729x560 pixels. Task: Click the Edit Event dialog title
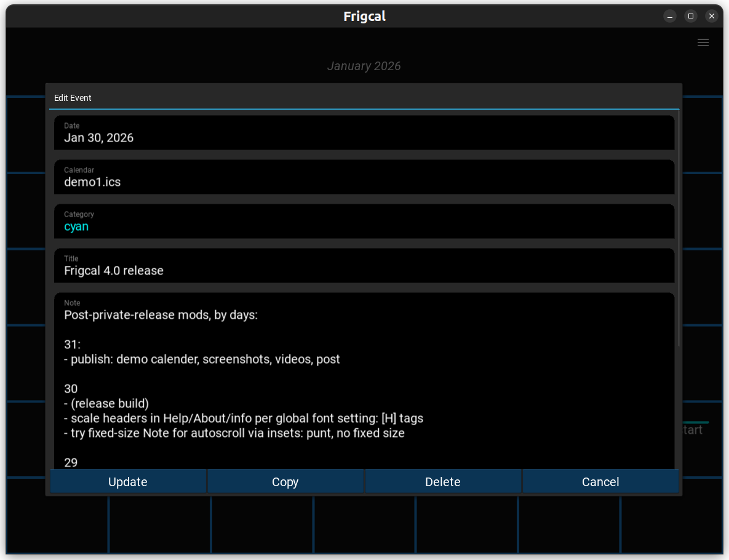[73, 98]
